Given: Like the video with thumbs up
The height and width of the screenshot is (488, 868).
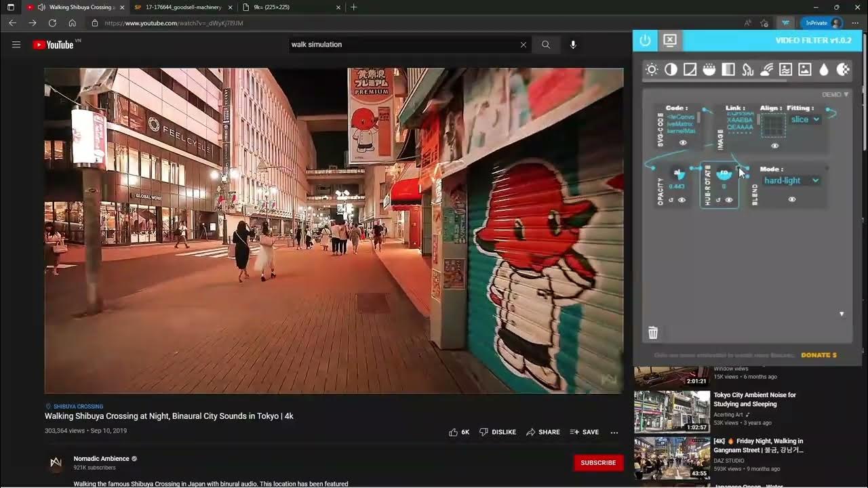Looking at the screenshot, I should (459, 432).
